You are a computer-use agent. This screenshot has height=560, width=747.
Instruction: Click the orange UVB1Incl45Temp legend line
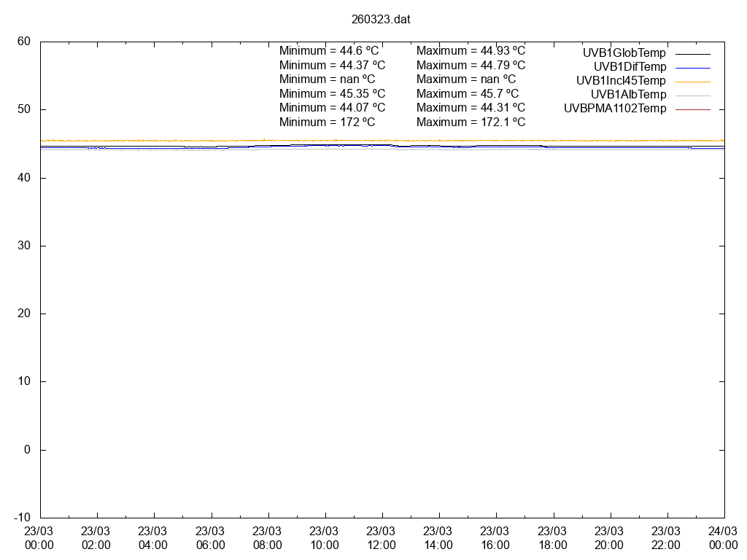coord(692,82)
